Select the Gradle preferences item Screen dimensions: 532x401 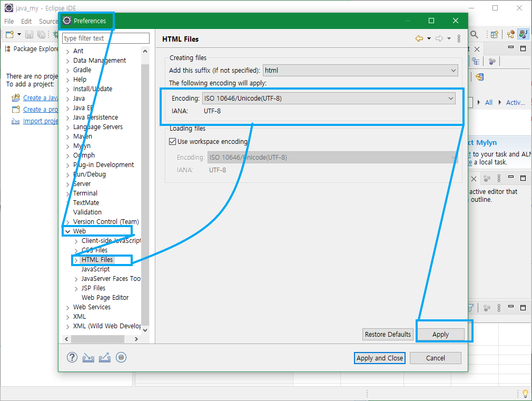tap(82, 70)
